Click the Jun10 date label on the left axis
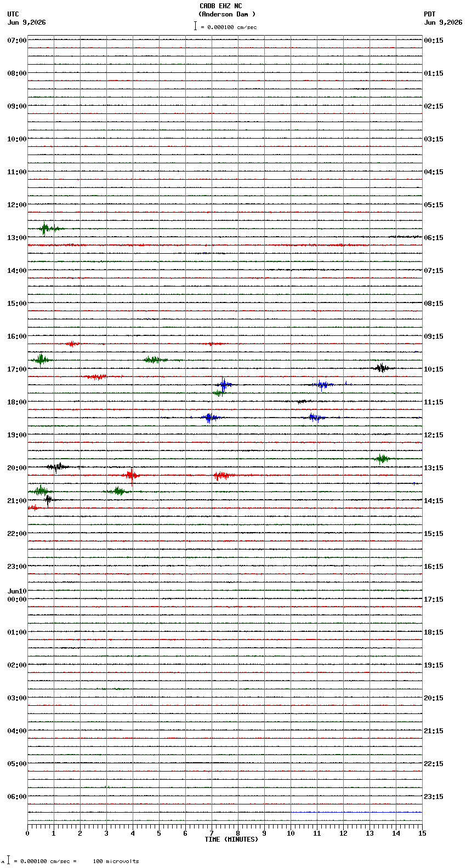This screenshot has width=466, height=868. coord(17,591)
